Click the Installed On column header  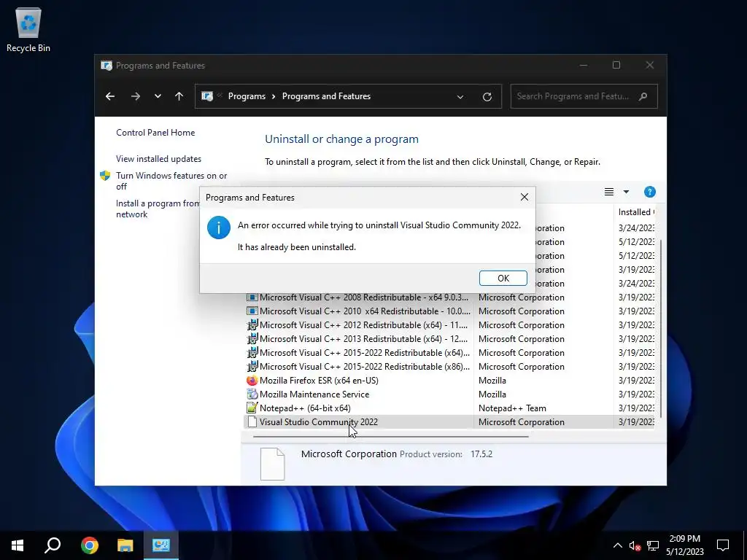coord(636,212)
